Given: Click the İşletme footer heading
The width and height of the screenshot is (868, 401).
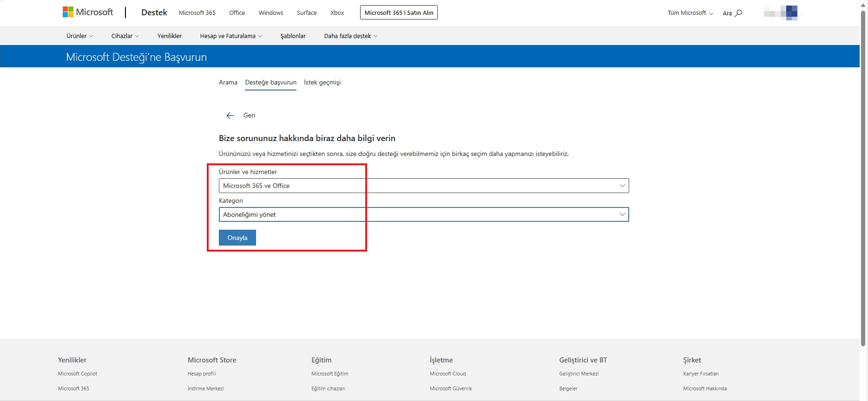Looking at the screenshot, I should pos(441,360).
